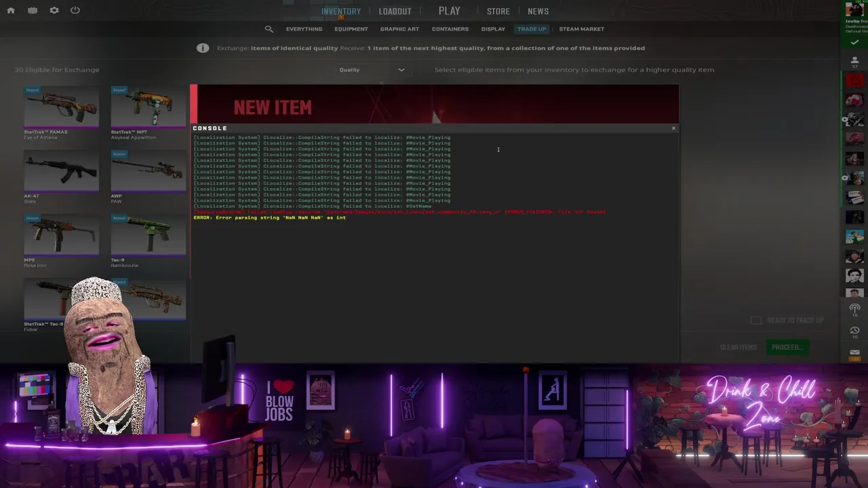
Task: Select the StatTrak MP7 Abyssal Apparition item
Action: (x=148, y=113)
